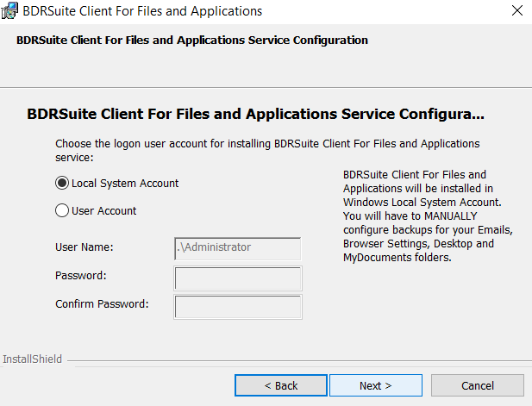Click the 'Local System Account' label text

click(x=125, y=183)
